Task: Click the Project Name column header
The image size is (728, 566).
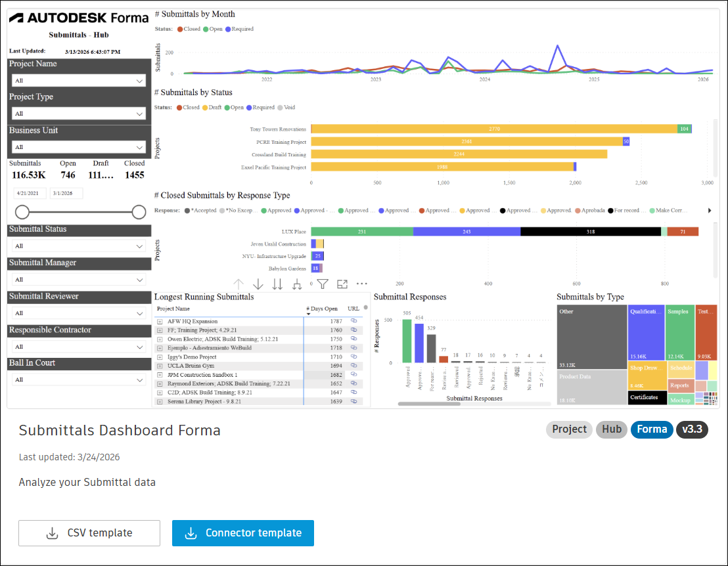Action: 173,309
